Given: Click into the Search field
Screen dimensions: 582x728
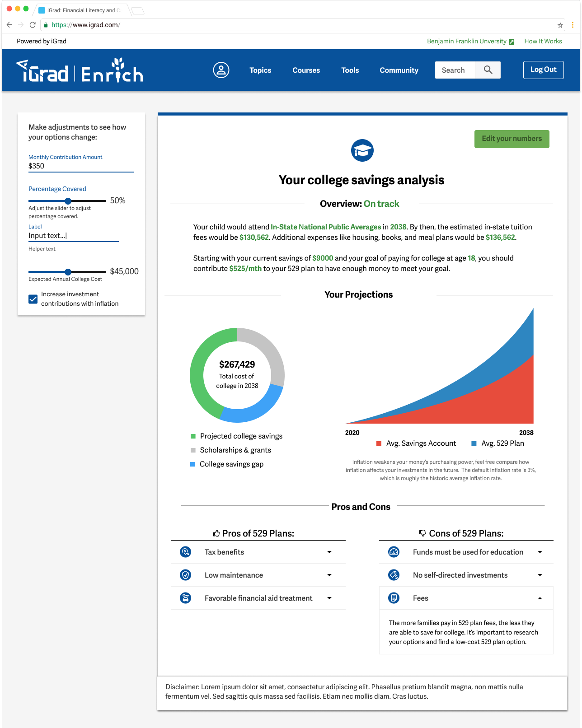Looking at the screenshot, I should (455, 70).
